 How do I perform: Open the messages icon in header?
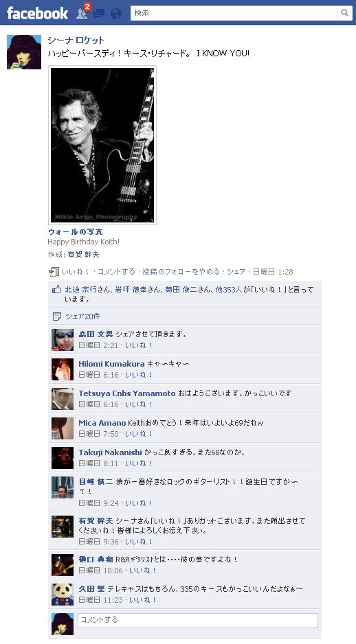pos(99,14)
